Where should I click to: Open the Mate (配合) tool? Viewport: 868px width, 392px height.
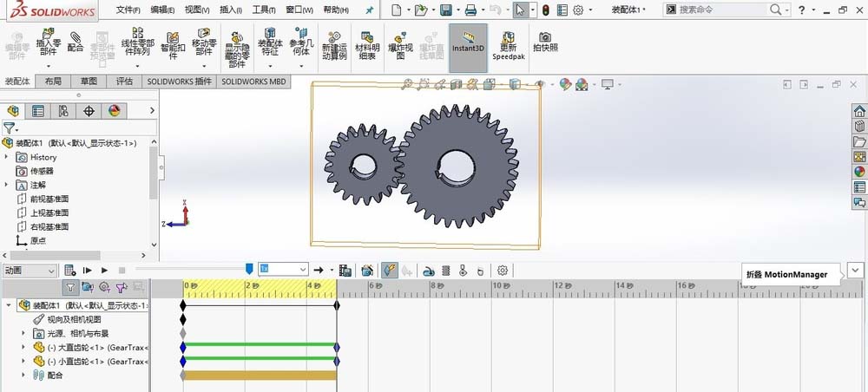[76, 42]
